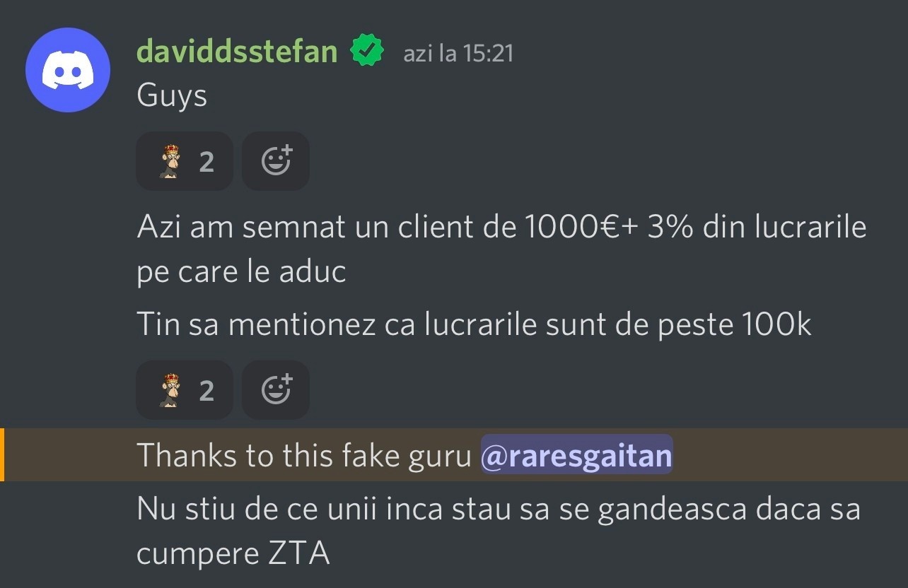Click monkey emoji on the Guys reaction
Image resolution: width=908 pixels, height=588 pixels.
pyautogui.click(x=170, y=162)
